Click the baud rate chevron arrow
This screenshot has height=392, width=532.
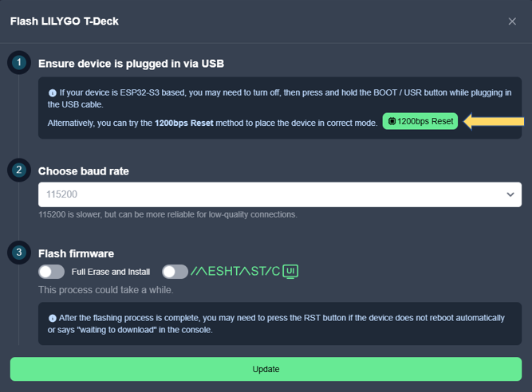click(x=510, y=194)
